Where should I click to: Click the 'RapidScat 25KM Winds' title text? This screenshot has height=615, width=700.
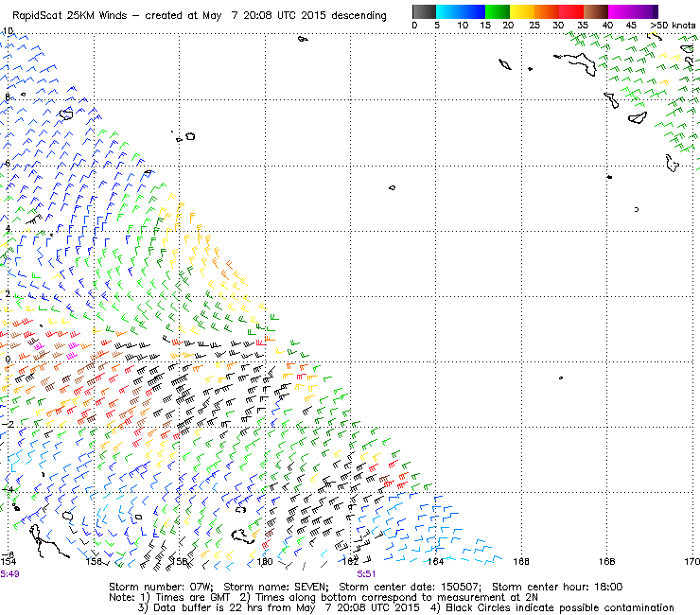(70, 16)
